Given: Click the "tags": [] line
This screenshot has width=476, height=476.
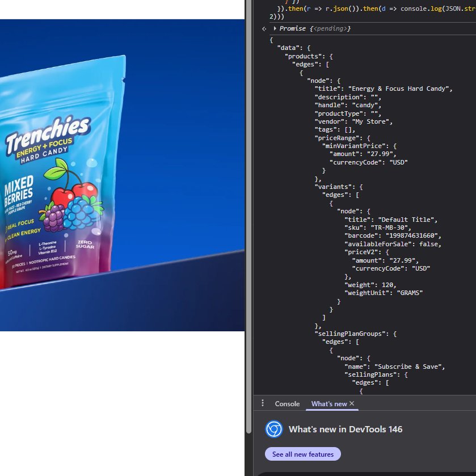Looking at the screenshot, I should [335, 129].
